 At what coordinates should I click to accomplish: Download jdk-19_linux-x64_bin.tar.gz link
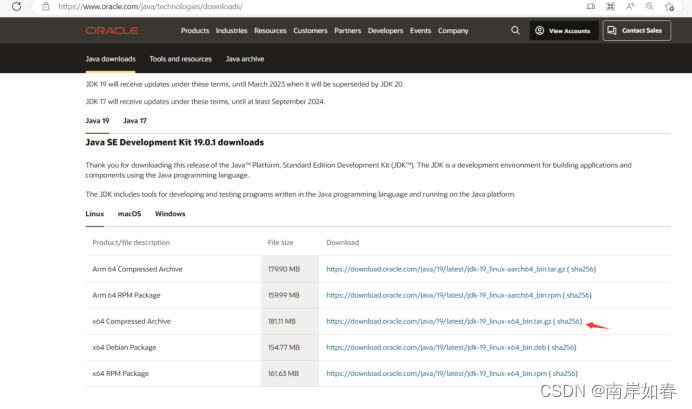439,321
